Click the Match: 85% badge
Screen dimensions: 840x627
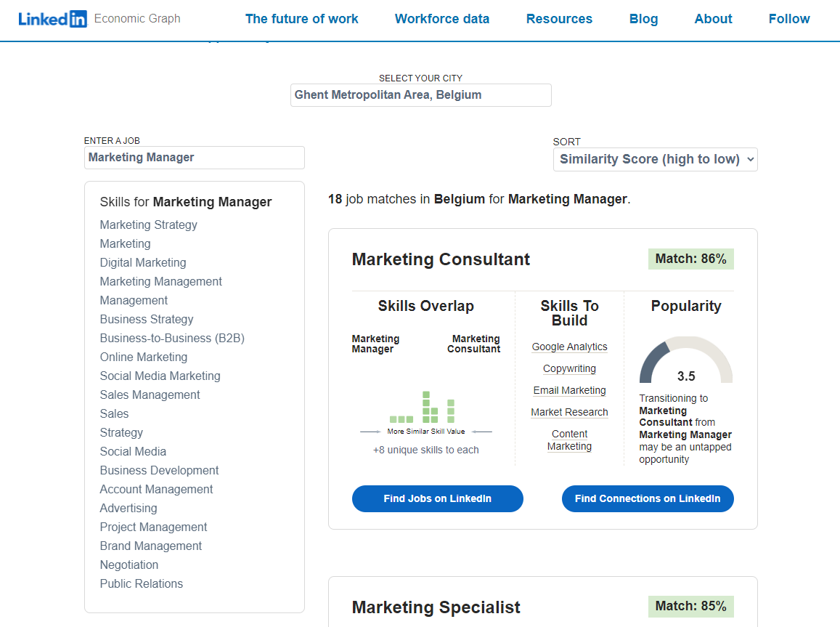tap(690, 606)
